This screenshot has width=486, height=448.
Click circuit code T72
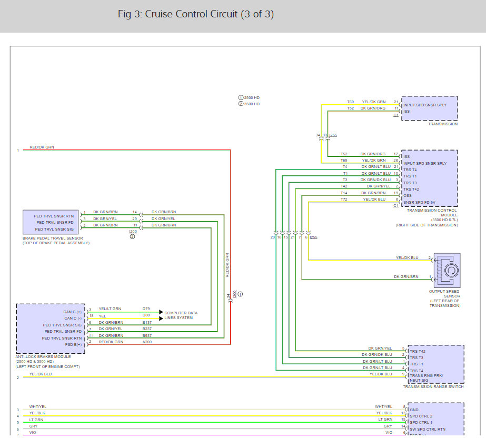click(x=344, y=200)
